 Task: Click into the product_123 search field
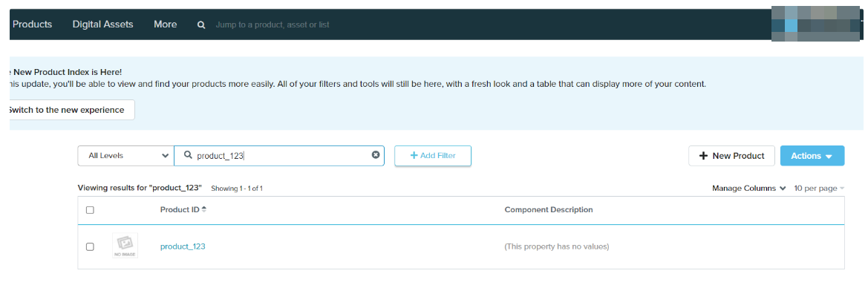(279, 156)
